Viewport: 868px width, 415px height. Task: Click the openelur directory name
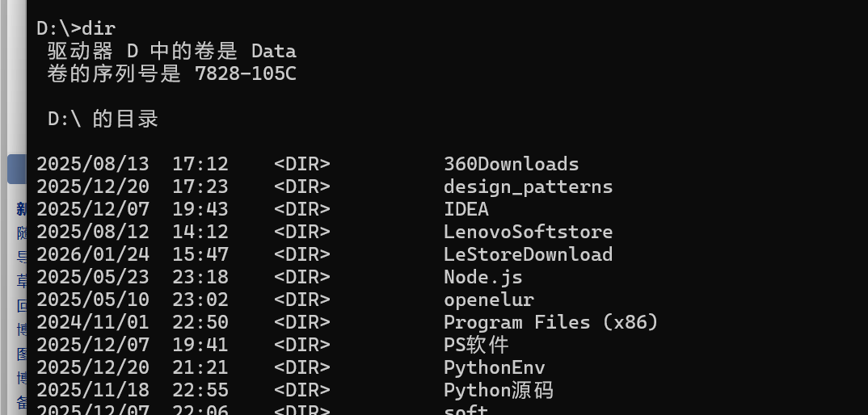(488, 300)
